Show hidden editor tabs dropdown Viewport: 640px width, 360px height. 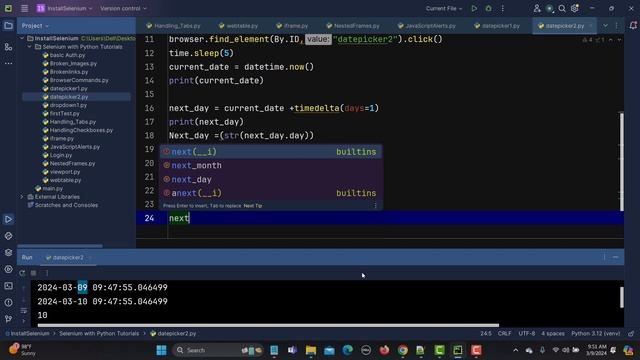[605, 26]
